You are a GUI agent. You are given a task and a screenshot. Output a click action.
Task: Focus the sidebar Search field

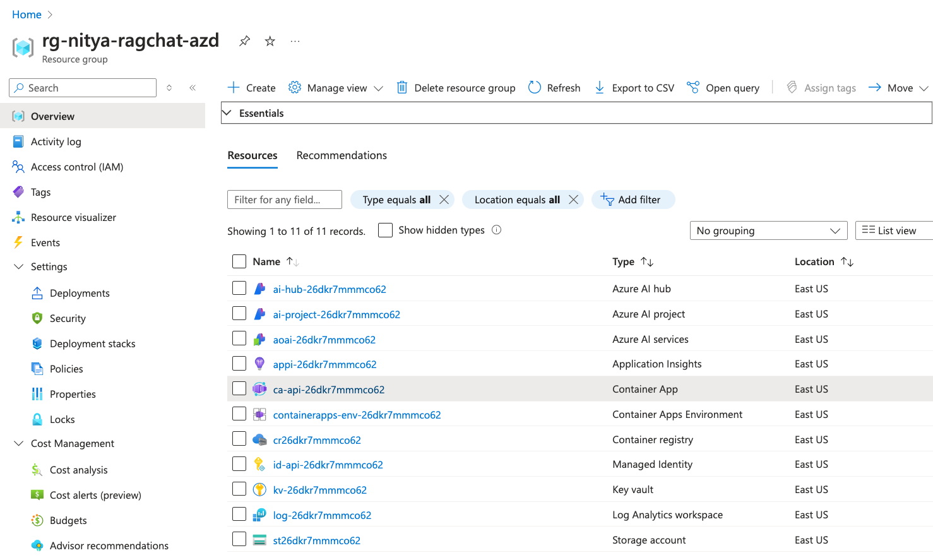click(83, 88)
